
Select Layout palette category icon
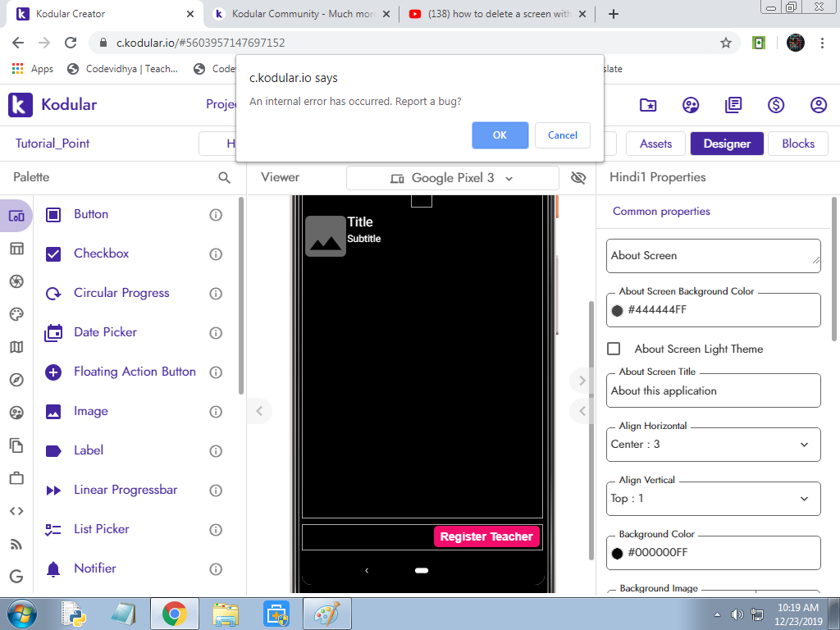[x=16, y=249]
